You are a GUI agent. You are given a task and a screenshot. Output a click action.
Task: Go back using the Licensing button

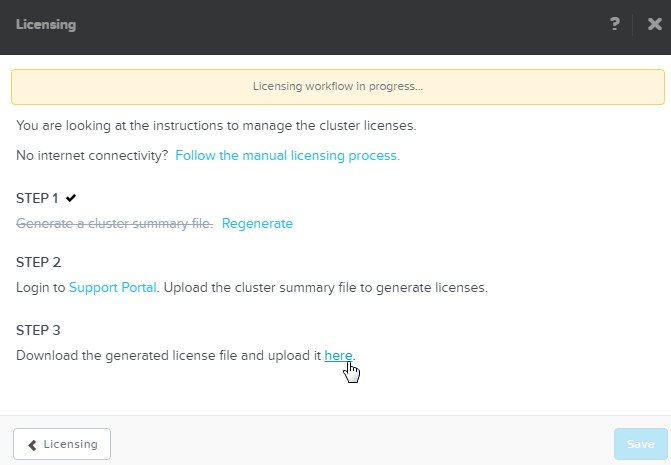pyautogui.click(x=62, y=444)
